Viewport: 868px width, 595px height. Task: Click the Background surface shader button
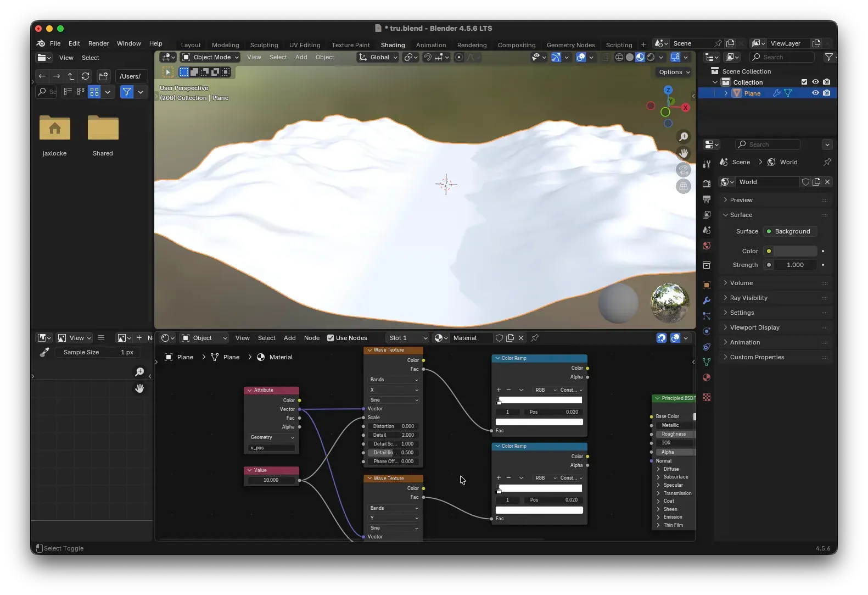tap(791, 231)
